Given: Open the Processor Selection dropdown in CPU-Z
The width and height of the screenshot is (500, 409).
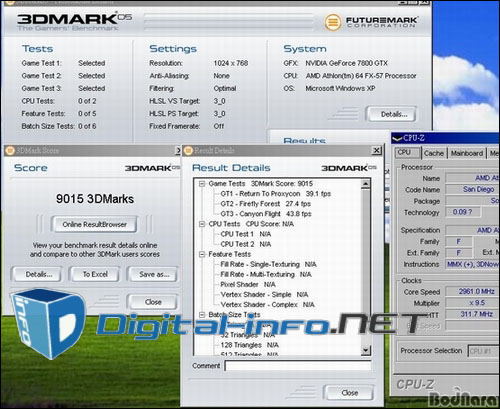Looking at the screenshot, I should point(484,351).
